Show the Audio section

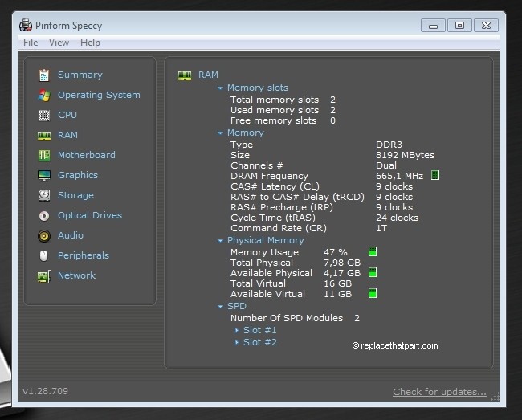pos(71,235)
